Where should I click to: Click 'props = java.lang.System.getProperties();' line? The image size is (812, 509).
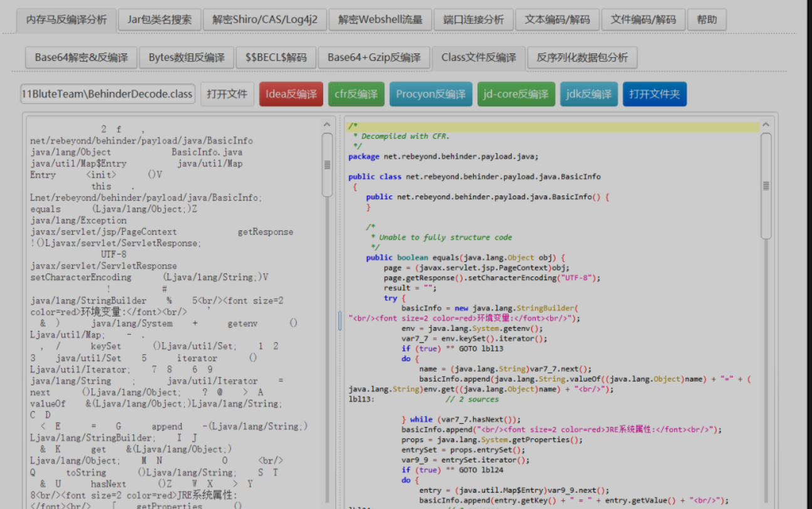coord(492,439)
